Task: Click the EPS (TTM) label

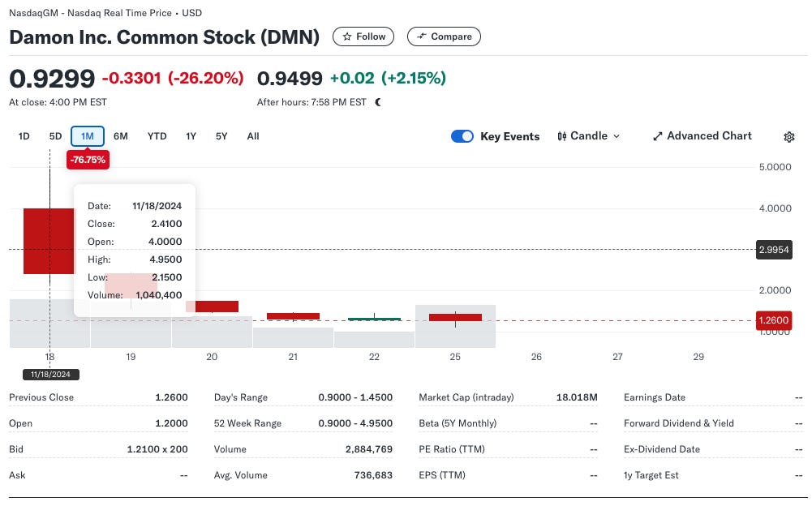Action: pyautogui.click(x=442, y=475)
